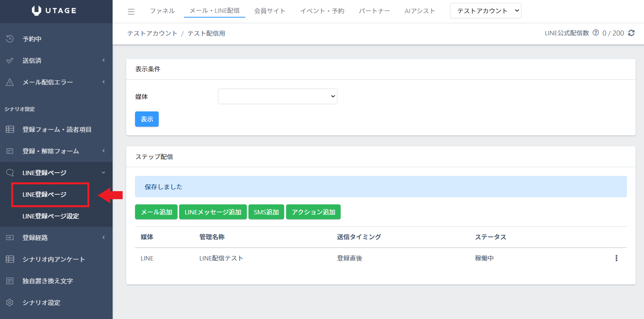This screenshot has height=319, width=644.
Task: Expand the 登録経路 sidebar section
Action: coord(35,238)
